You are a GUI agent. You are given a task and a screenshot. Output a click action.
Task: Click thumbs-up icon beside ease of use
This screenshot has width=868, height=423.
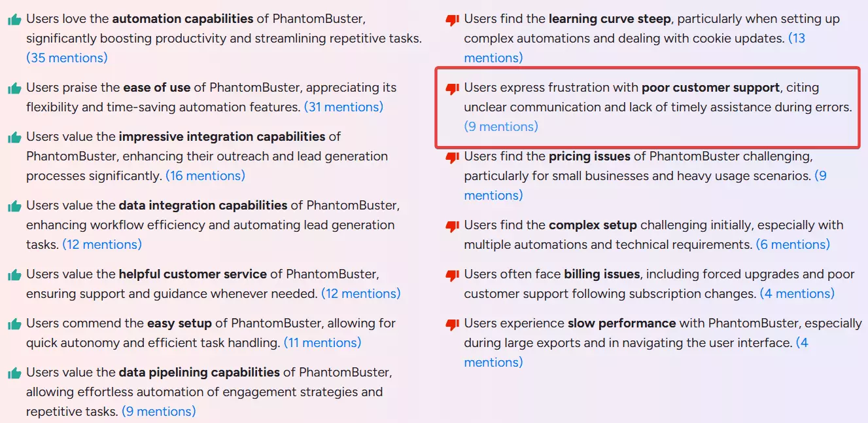(x=14, y=88)
